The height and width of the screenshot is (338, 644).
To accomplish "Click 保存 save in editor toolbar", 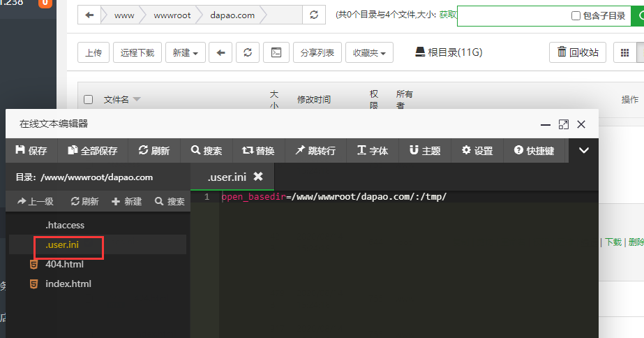I will click(31, 151).
